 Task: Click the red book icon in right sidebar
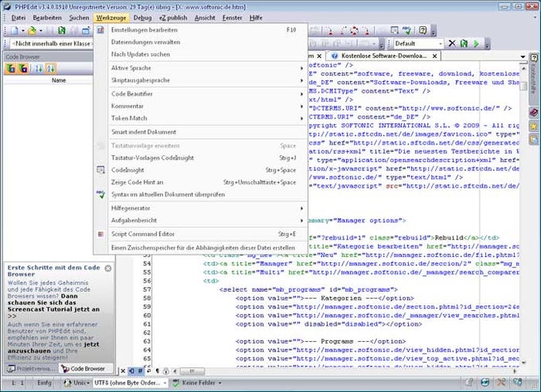(x=533, y=113)
